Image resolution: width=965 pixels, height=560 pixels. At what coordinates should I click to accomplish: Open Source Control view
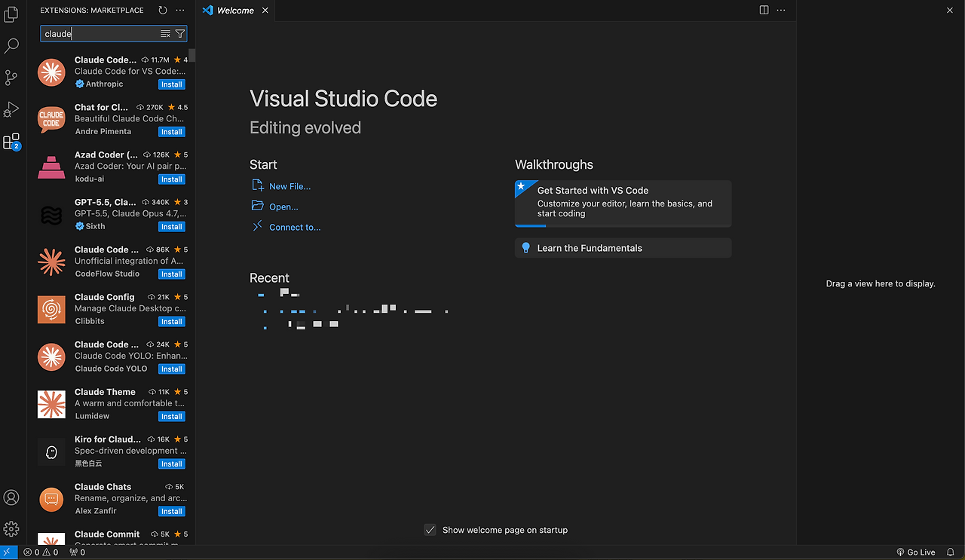(x=11, y=78)
